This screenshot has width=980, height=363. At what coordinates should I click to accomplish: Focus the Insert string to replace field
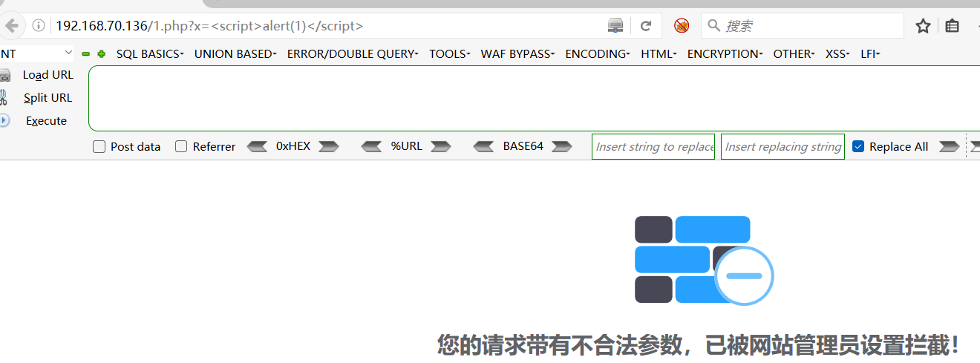coord(653,146)
